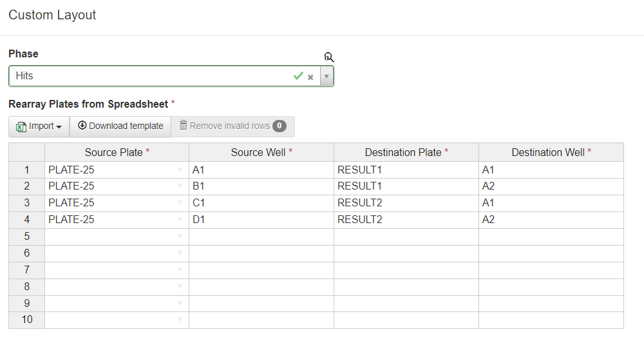Expand Source Plate dropdown in row 3
The image size is (644, 343).
coord(180,204)
